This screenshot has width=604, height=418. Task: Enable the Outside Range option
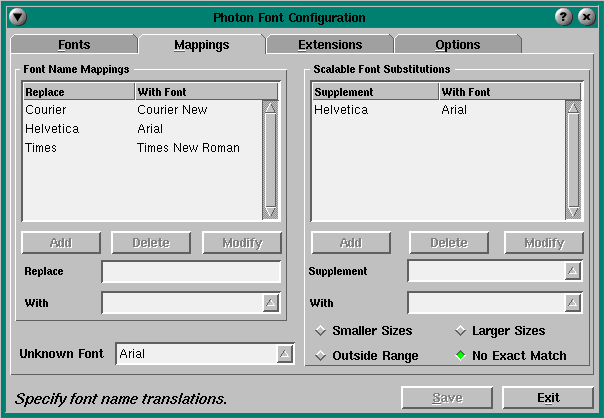tap(321, 355)
